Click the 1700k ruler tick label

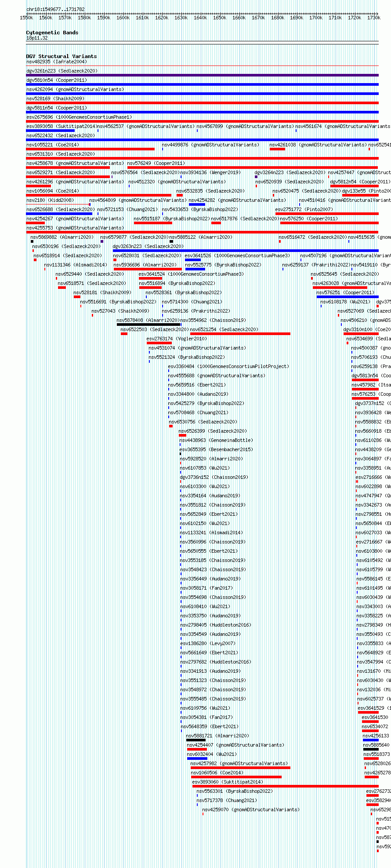(316, 18)
